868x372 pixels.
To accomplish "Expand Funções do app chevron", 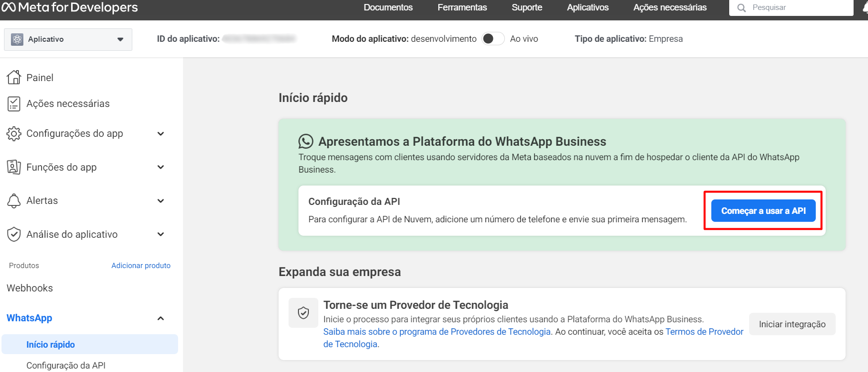I will coord(161,167).
